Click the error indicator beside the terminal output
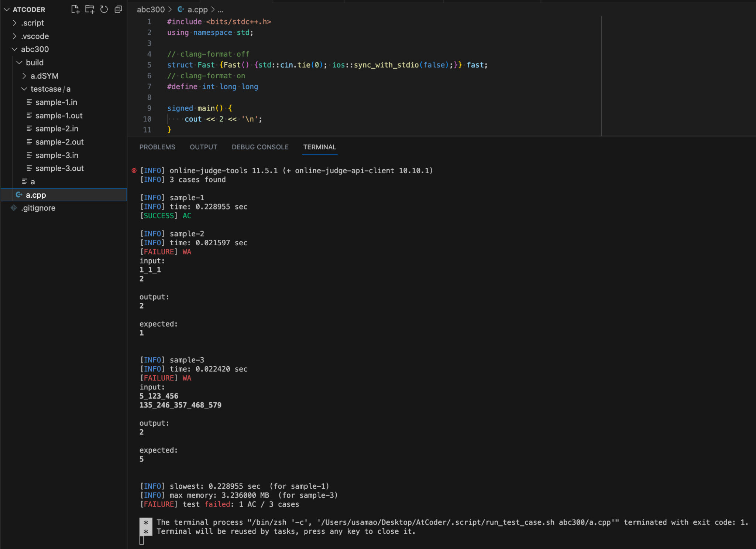The height and width of the screenshot is (549, 756). pos(134,170)
